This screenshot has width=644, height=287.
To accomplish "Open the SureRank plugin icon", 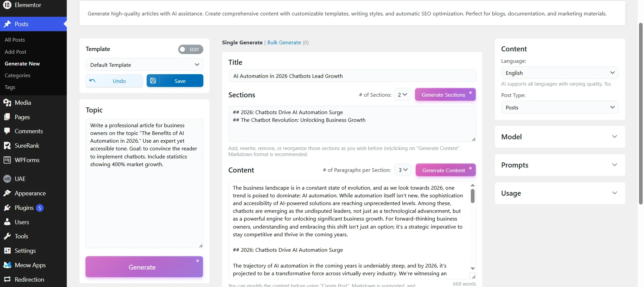I will click(x=7, y=145).
